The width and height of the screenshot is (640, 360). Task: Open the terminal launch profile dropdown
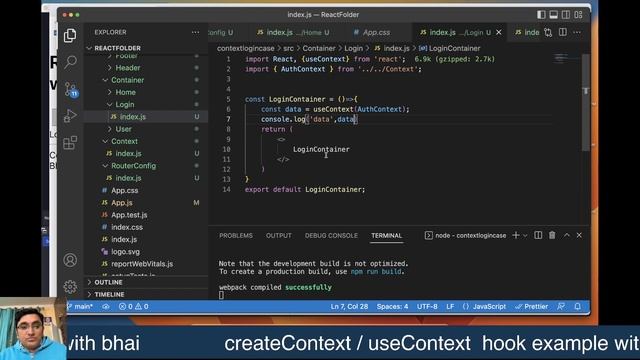[x=525, y=236]
